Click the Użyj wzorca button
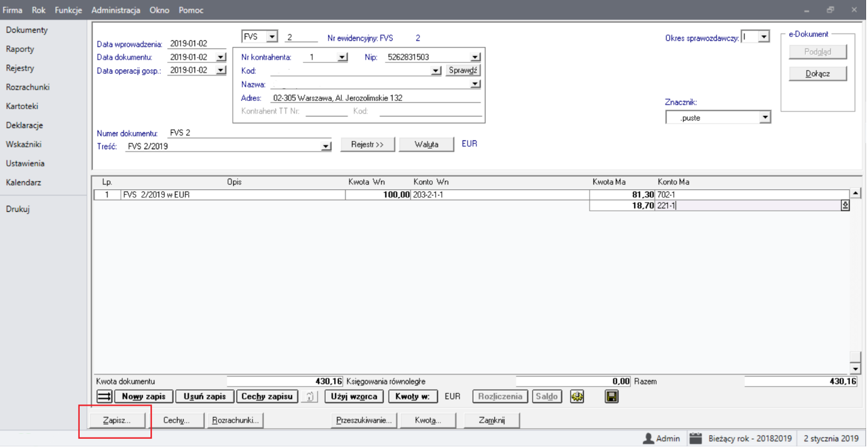 [355, 397]
